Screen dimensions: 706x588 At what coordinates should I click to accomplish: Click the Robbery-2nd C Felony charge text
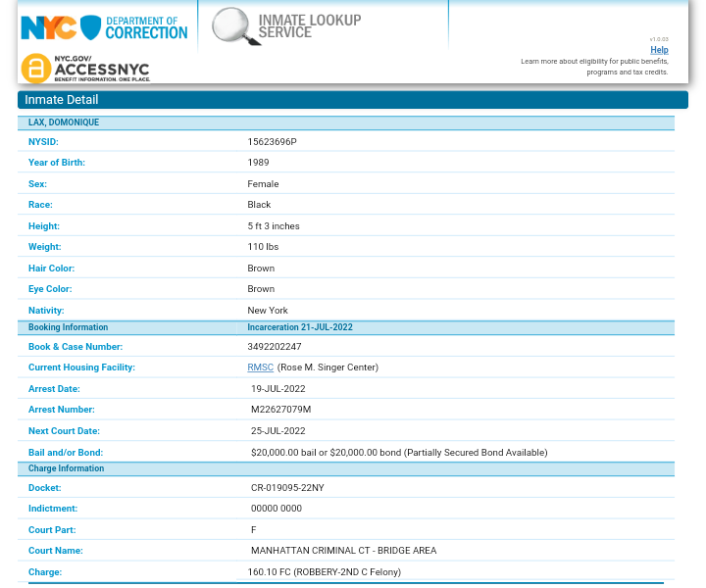click(325, 572)
